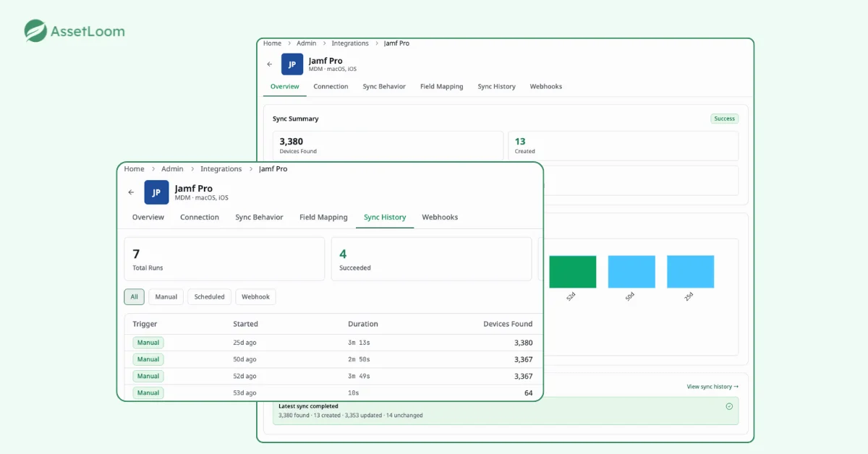Click View sync history link
868x454 pixels.
coord(712,387)
